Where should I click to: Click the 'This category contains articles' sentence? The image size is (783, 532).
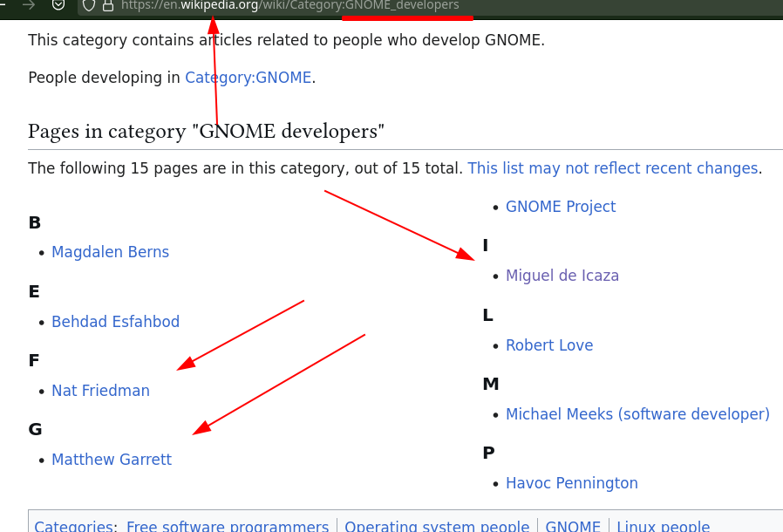pyautogui.click(x=286, y=40)
